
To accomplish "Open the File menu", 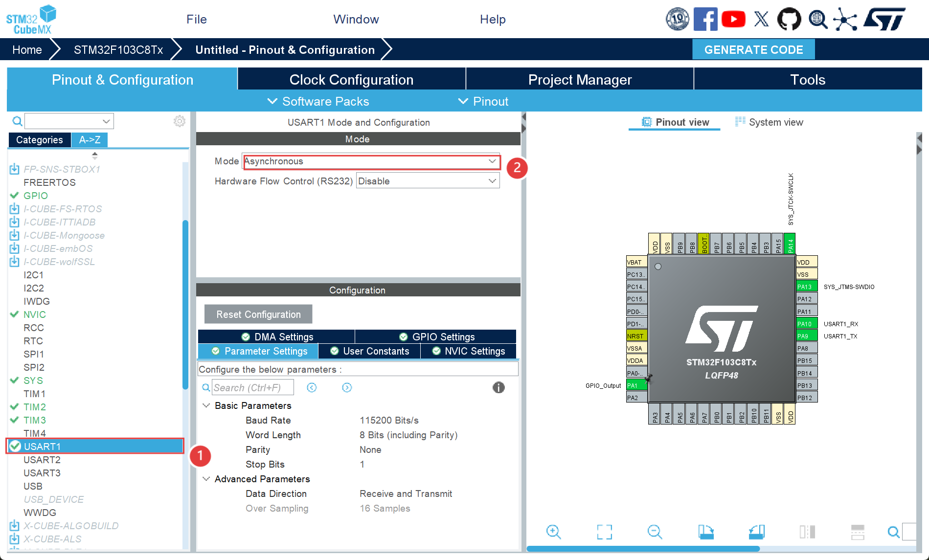I will 197,19.
